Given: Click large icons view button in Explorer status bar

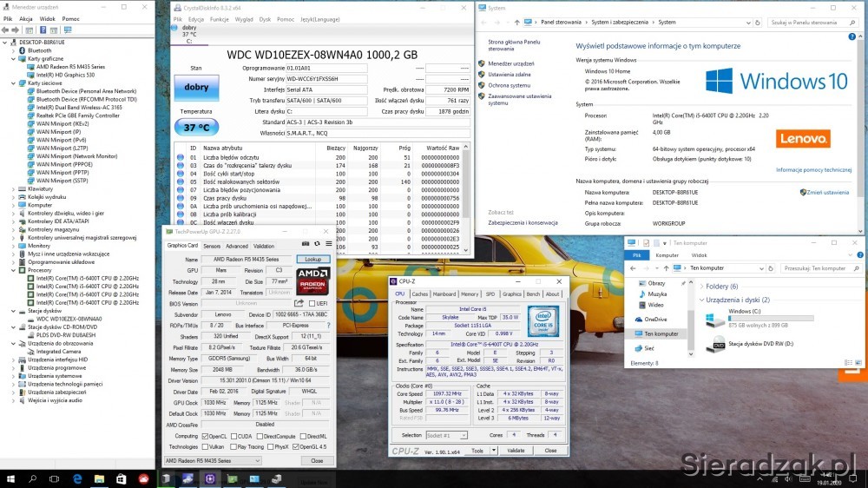Looking at the screenshot, I should click(858, 363).
